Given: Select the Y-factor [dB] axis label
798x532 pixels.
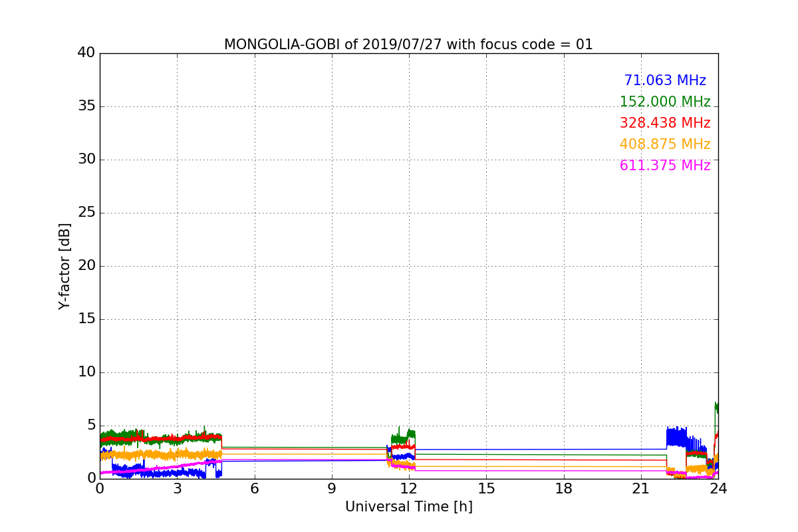Looking at the screenshot, I should coord(65,266).
